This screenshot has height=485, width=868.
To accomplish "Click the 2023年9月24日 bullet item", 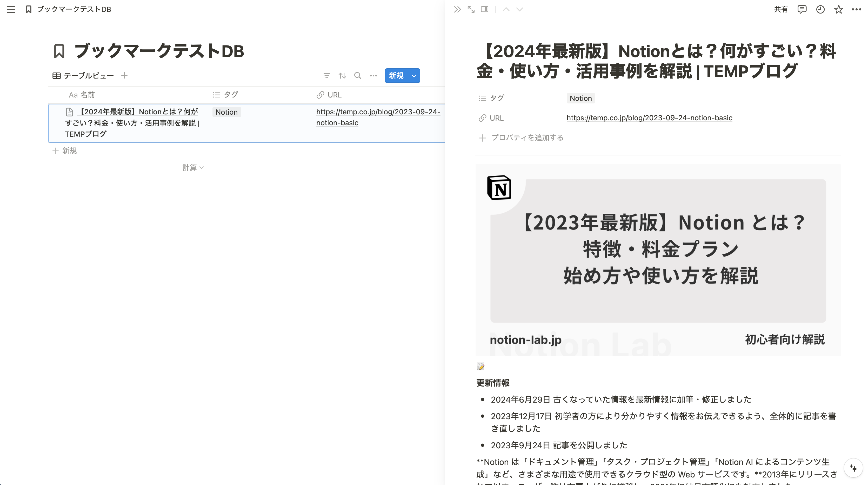I will point(559,445).
